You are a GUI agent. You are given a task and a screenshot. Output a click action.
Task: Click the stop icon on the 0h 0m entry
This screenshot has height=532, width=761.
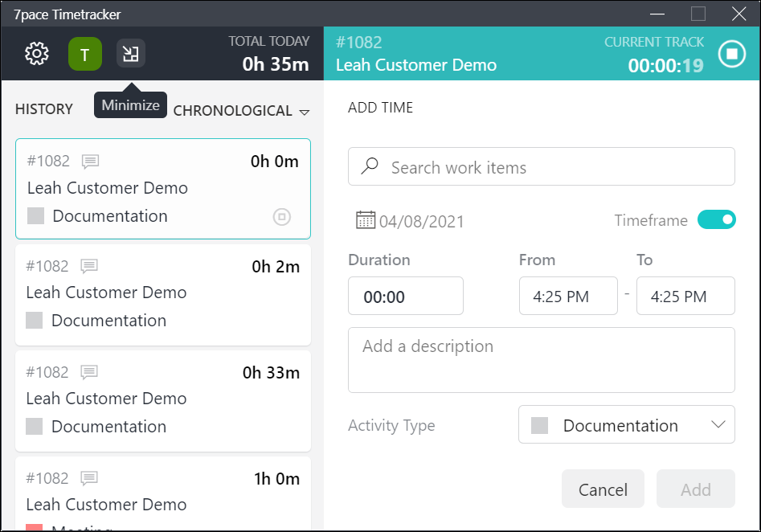tap(282, 216)
